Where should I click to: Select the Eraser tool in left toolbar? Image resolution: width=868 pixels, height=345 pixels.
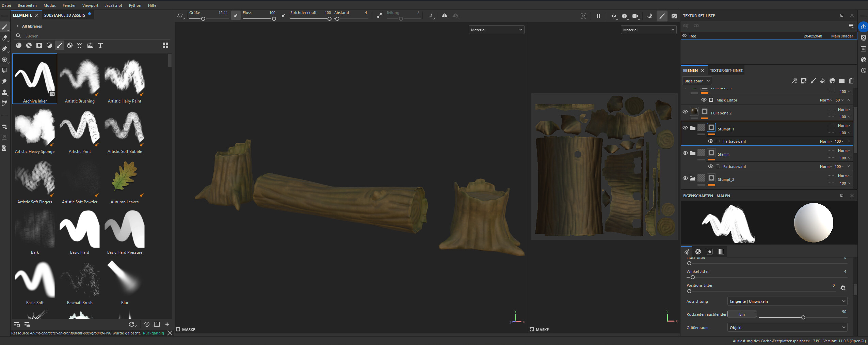point(4,38)
